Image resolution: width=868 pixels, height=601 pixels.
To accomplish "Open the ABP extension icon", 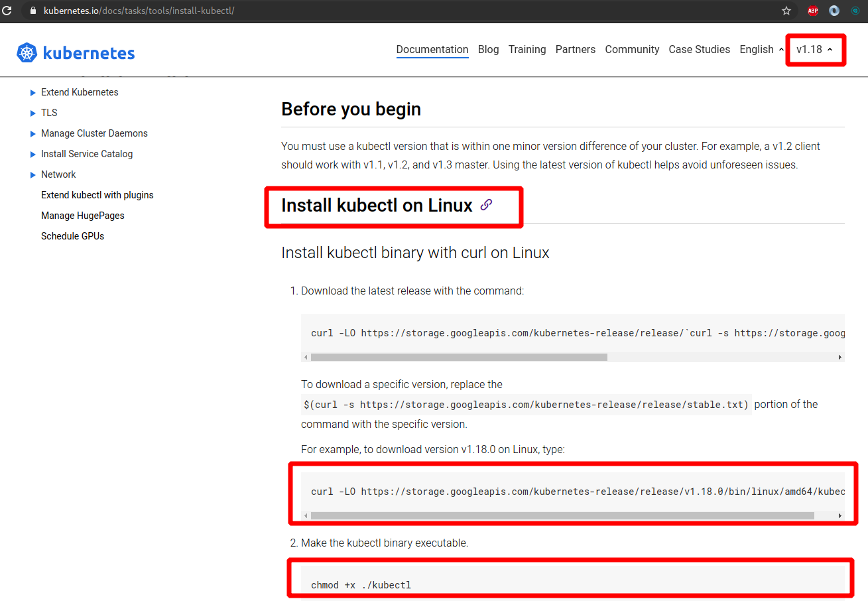I will 813,11.
